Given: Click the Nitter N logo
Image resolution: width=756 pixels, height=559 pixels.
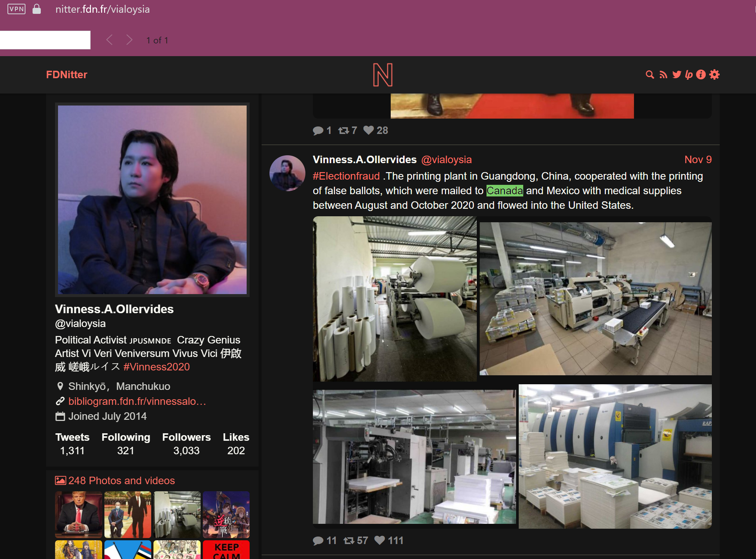Looking at the screenshot, I should point(383,75).
